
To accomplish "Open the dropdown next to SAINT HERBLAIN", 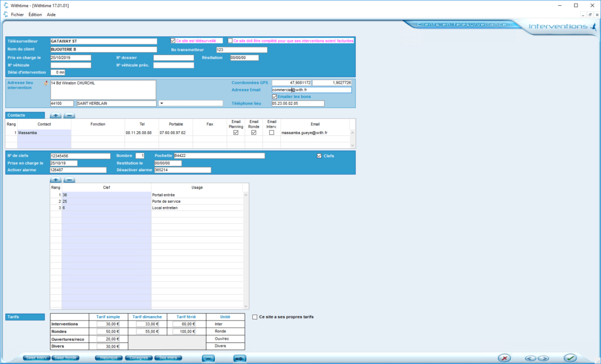I will (161, 104).
